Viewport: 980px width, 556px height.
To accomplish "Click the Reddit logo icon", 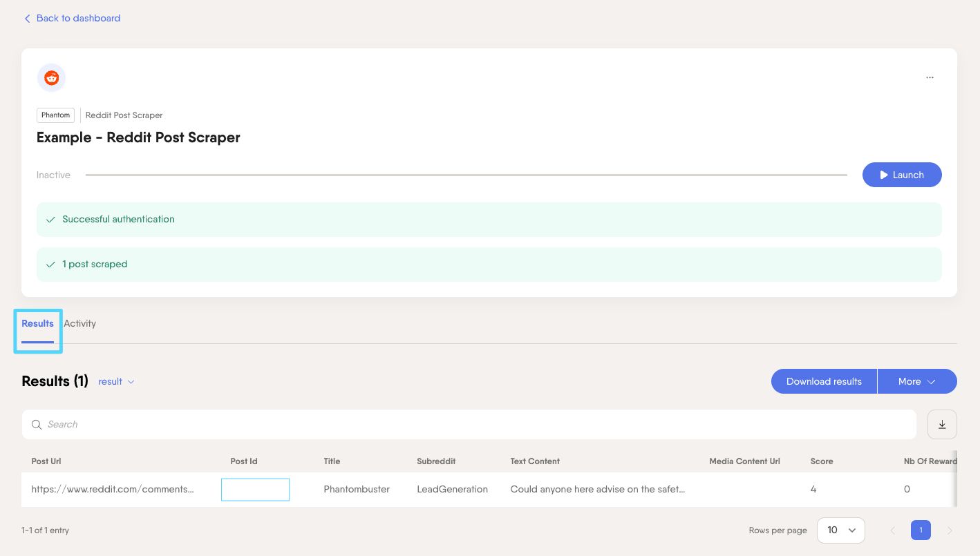I will [x=51, y=78].
